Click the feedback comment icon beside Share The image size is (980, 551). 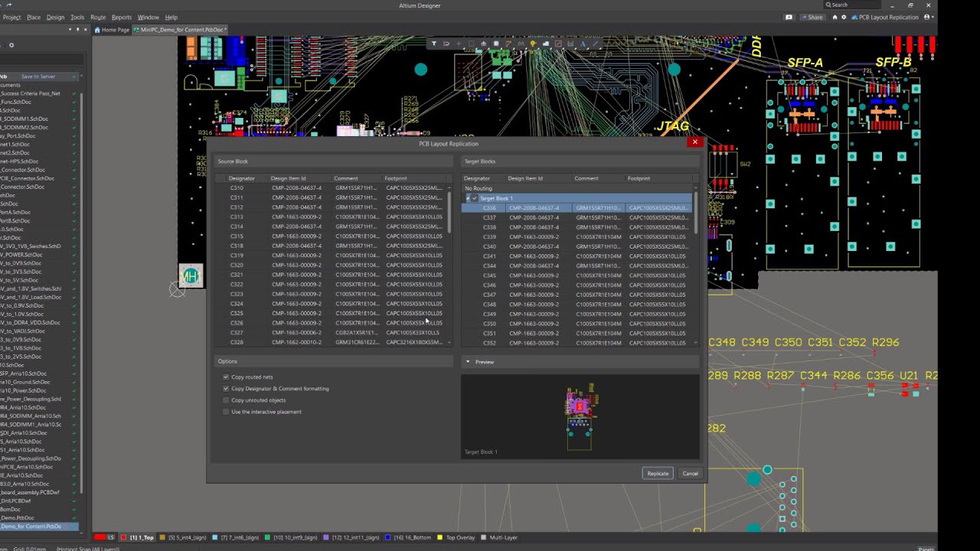click(789, 17)
